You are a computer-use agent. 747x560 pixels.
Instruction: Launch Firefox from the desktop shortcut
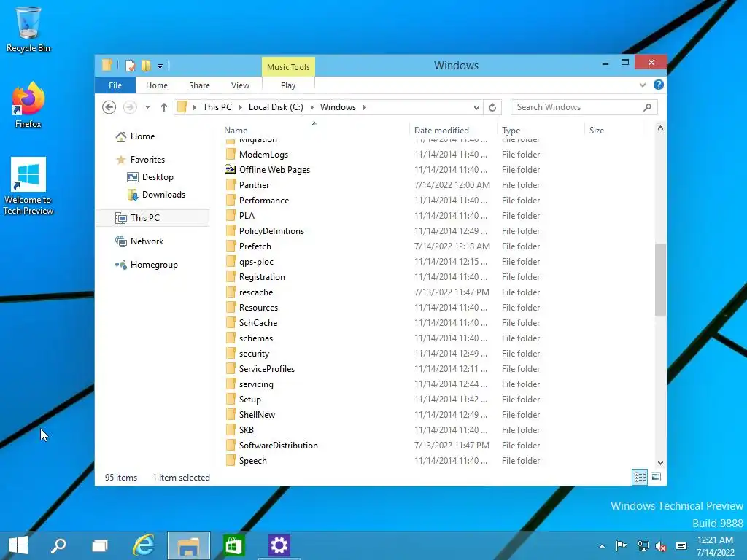coord(28,105)
